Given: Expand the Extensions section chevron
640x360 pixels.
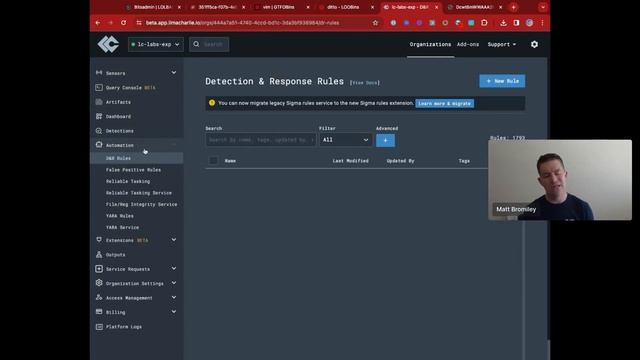Looking at the screenshot, I should point(174,240).
